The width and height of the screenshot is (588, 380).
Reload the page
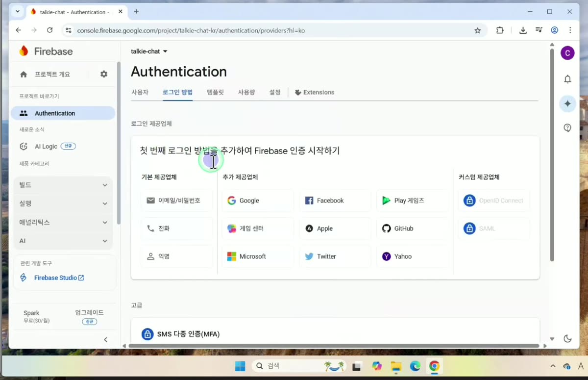49,30
